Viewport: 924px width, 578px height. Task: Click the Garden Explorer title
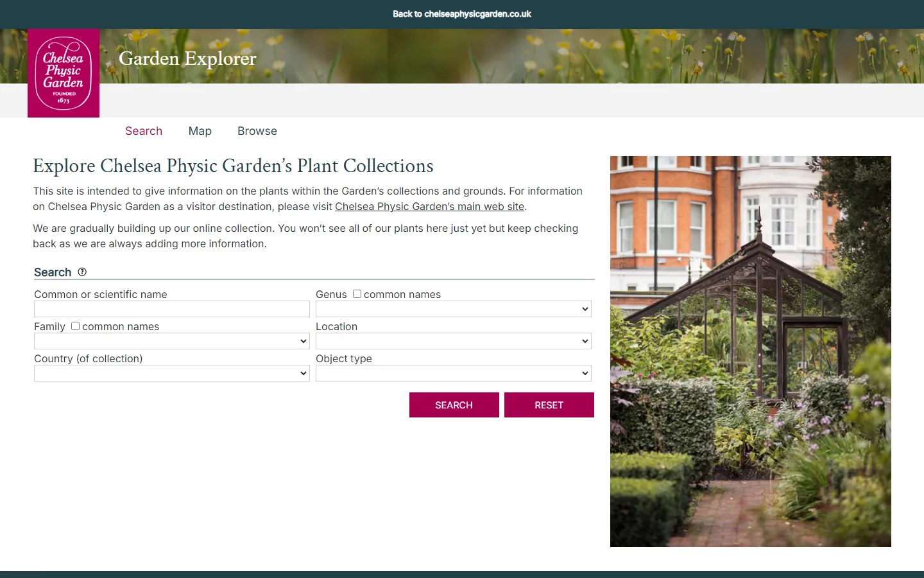pos(187,58)
